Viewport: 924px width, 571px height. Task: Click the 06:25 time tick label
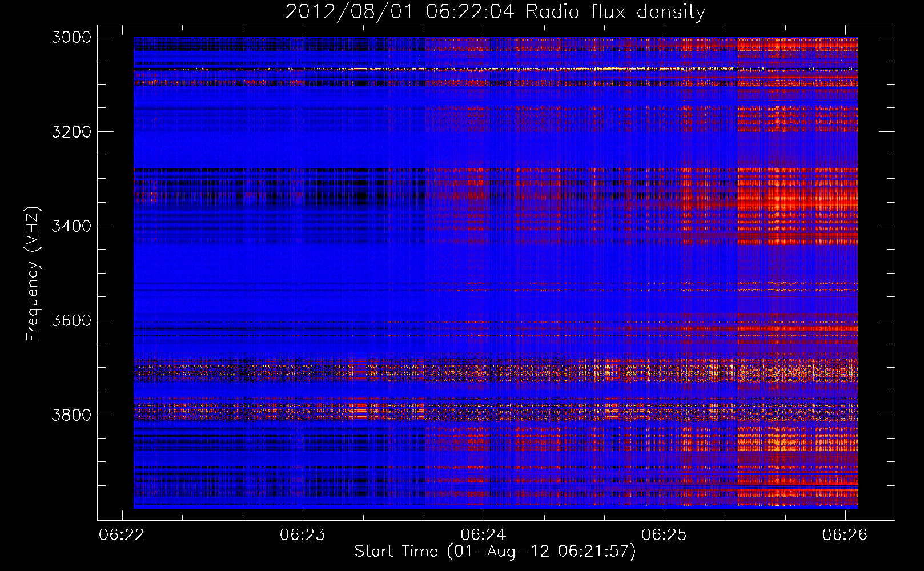(664, 534)
